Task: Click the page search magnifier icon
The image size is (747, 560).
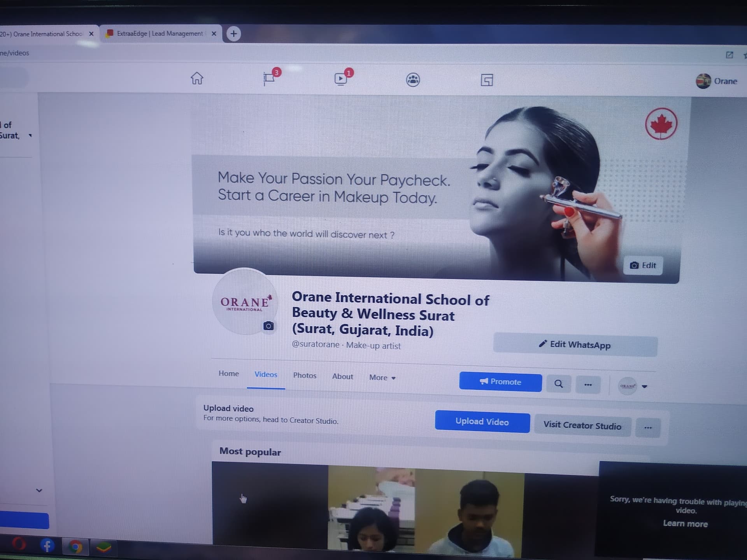Action: pyautogui.click(x=558, y=384)
